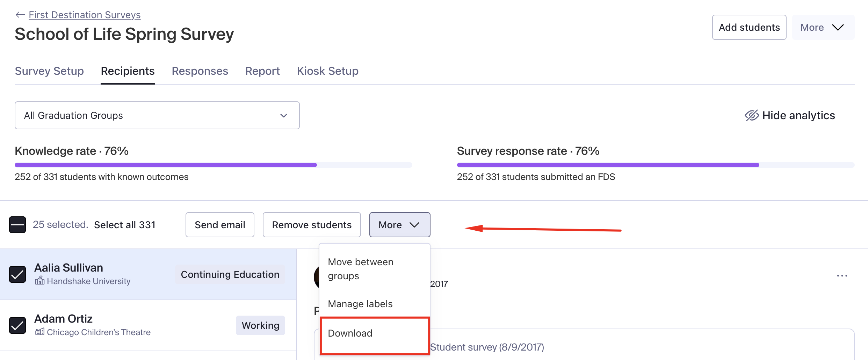Click the building icon beside Chicago Children's Theatre
Image resolution: width=868 pixels, height=360 pixels.
tap(41, 331)
